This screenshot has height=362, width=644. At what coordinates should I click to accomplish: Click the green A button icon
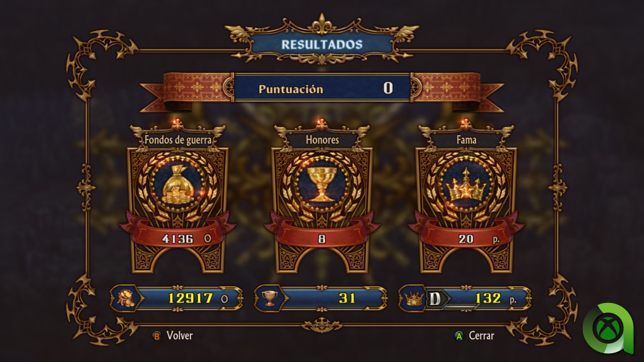459,336
